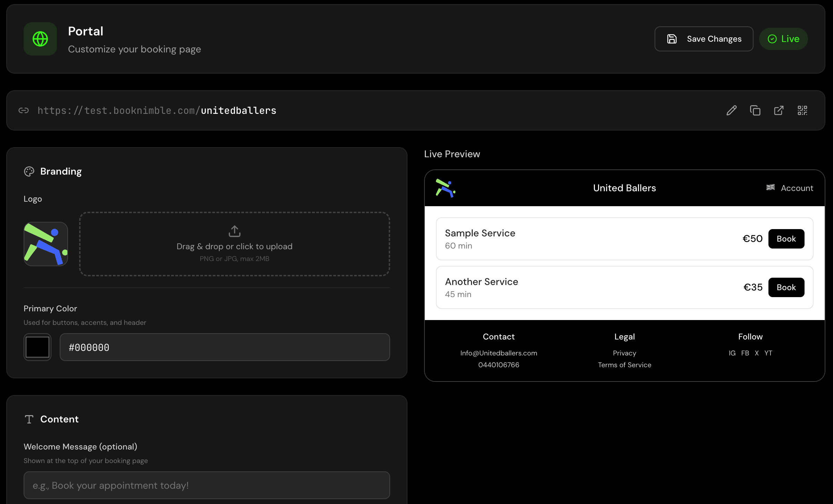This screenshot has width=833, height=504.
Task: Click the current logo thumbnail
Action: point(45,244)
